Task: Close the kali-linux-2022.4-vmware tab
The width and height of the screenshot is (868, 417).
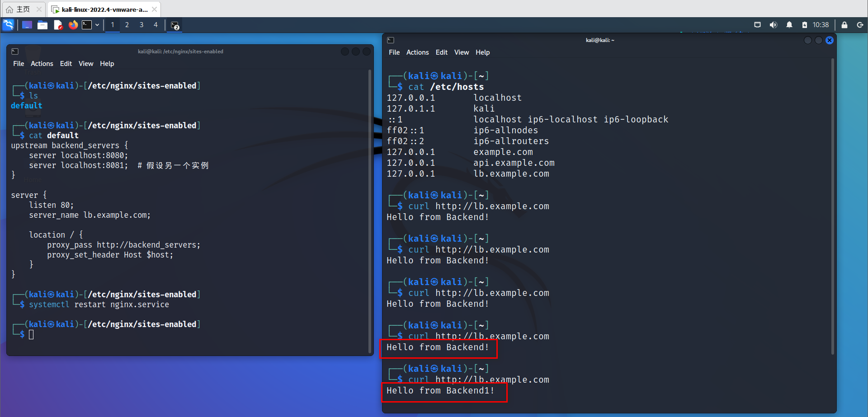Action: (155, 9)
